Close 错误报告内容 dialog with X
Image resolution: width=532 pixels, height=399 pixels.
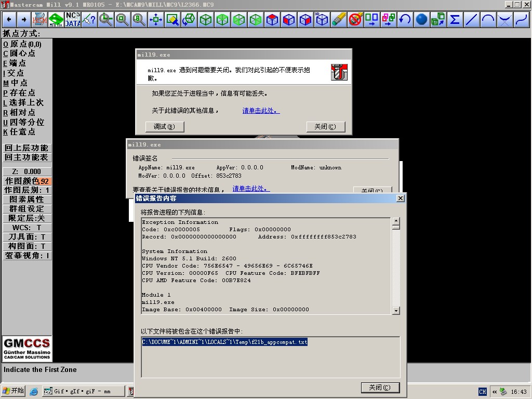[x=401, y=198]
